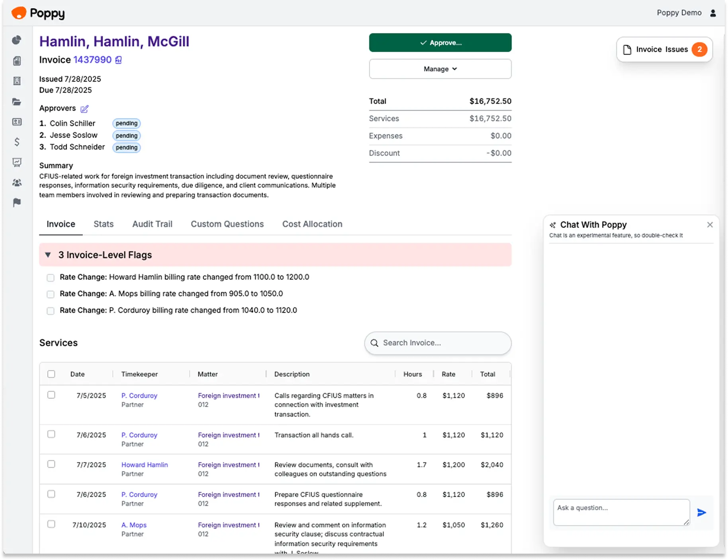Select the 7/7/2025 Howard Hamlin row checkbox
The width and height of the screenshot is (728, 560).
tap(51, 464)
